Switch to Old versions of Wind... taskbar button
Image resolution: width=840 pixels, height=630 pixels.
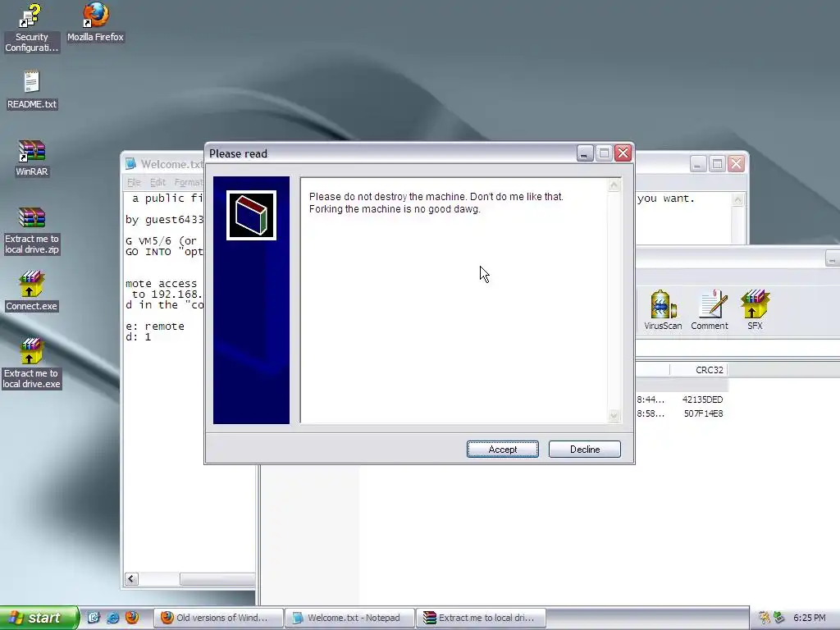219,618
